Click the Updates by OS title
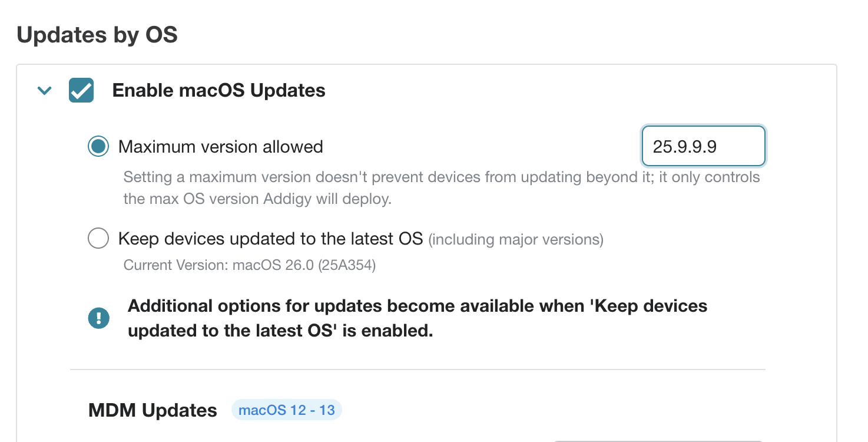The image size is (868, 442). point(98,35)
